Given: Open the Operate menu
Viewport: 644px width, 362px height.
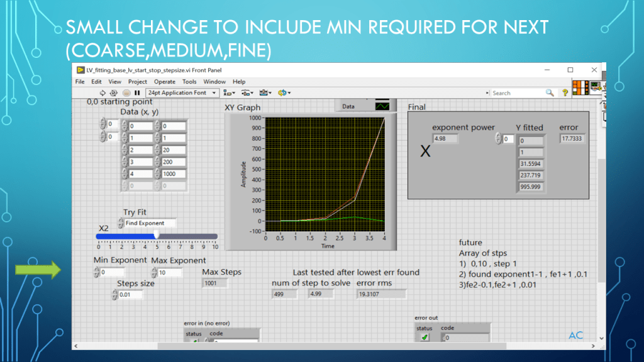Looking at the screenshot, I should (165, 82).
